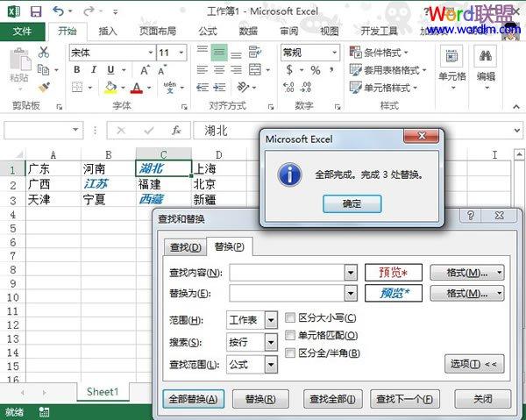This screenshot has height=420, width=526.
Task: Open the 宋体 font name dropdown
Action: 151,53
